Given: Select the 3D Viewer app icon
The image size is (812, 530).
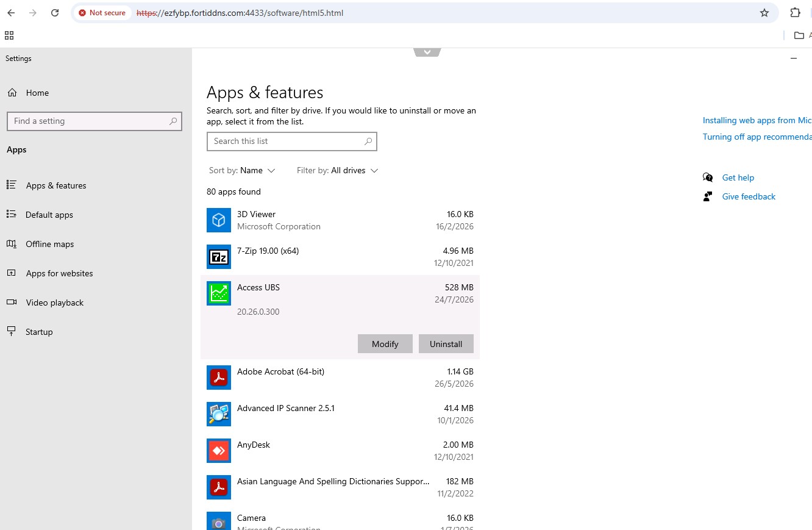Looking at the screenshot, I should tap(219, 220).
